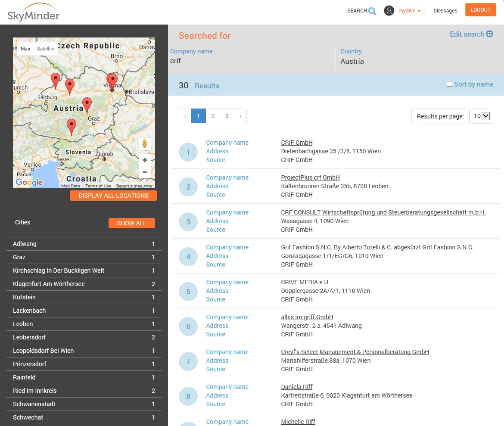Open the results per page dropdown

(482, 116)
